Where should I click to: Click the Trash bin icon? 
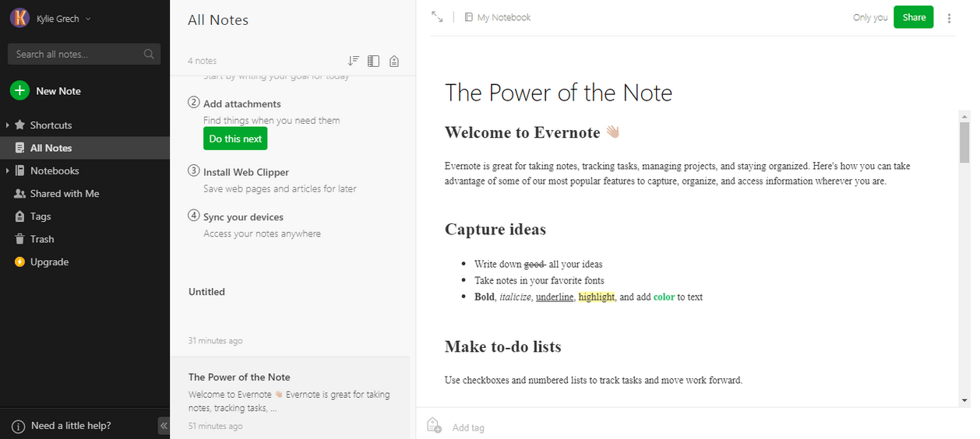20,239
